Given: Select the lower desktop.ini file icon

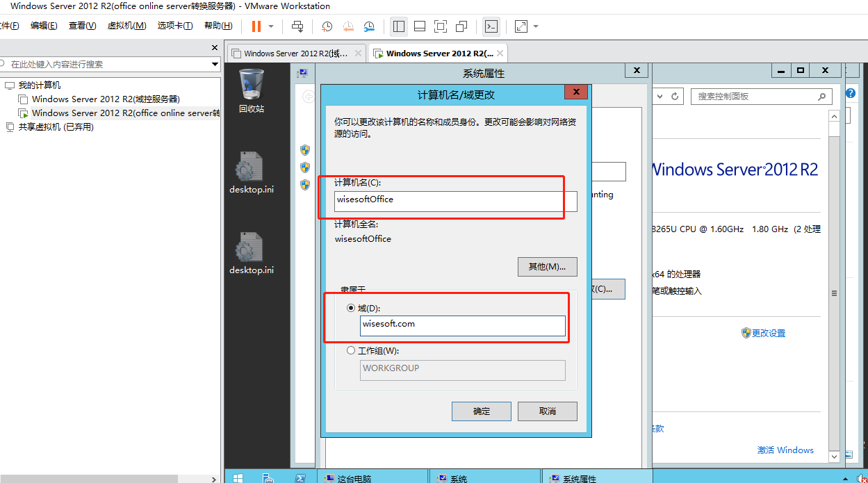Looking at the screenshot, I should [252, 254].
